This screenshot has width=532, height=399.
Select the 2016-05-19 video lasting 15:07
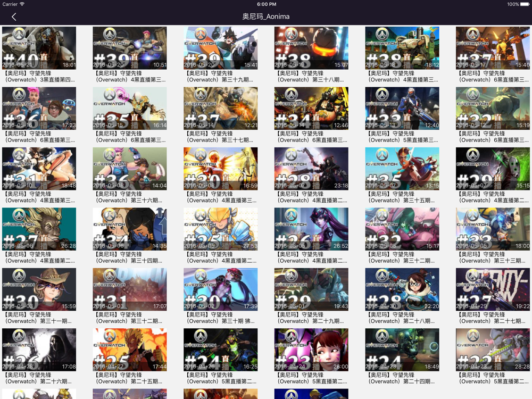click(311, 48)
